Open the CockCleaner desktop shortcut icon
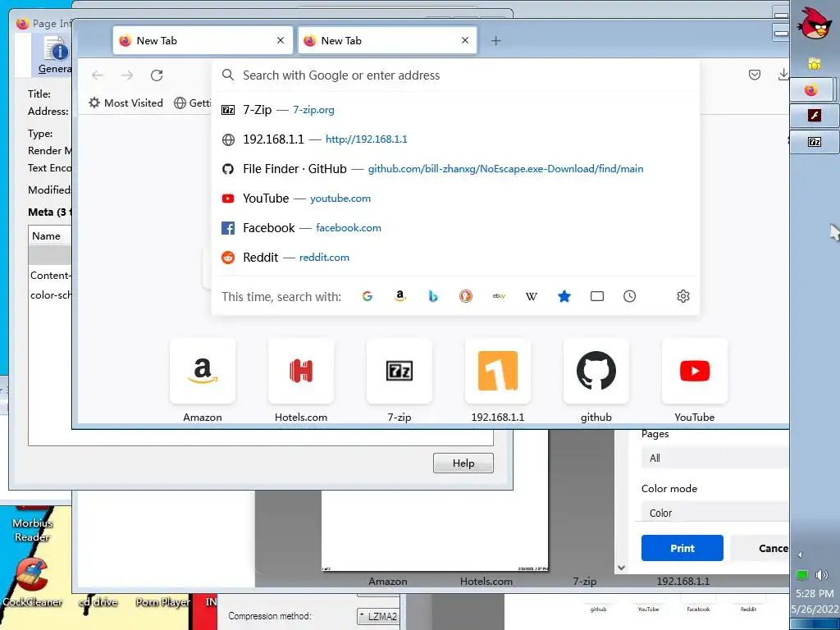Screen dimensions: 840x630 coord(32,582)
